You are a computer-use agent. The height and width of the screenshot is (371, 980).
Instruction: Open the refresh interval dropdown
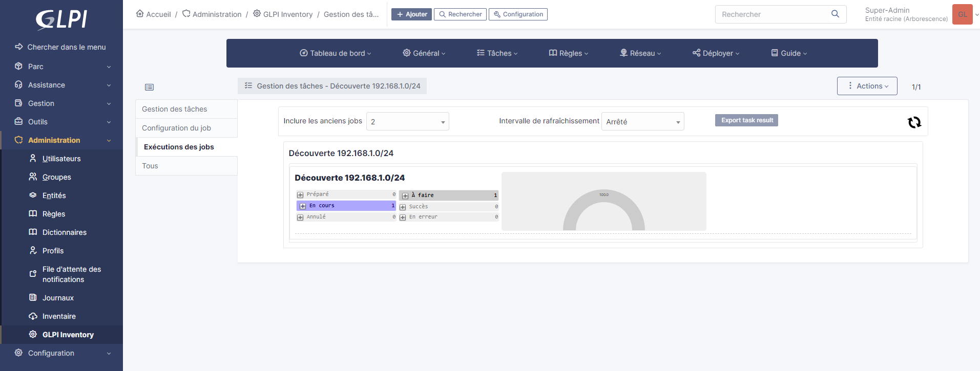[x=642, y=121]
